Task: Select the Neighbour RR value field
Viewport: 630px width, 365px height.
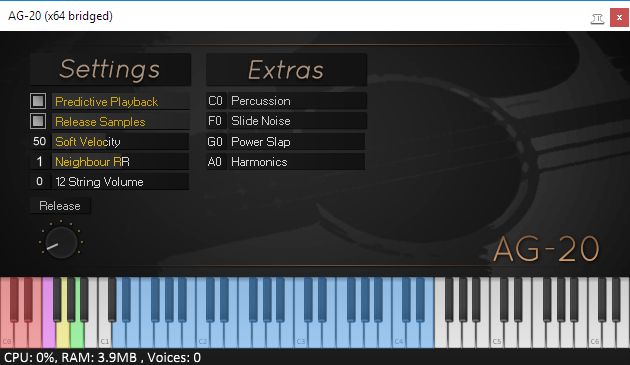Action: click(x=39, y=162)
